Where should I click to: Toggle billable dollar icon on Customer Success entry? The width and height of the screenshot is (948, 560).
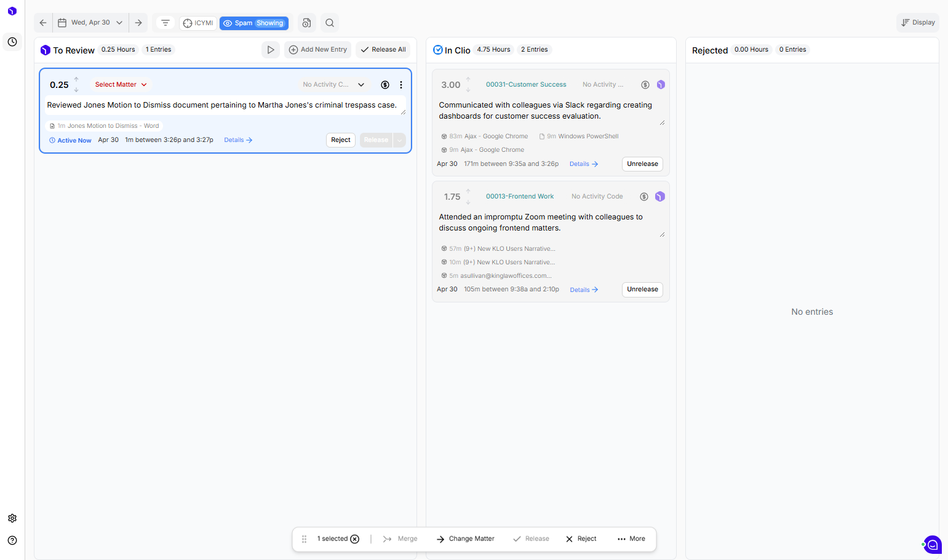pyautogui.click(x=645, y=85)
